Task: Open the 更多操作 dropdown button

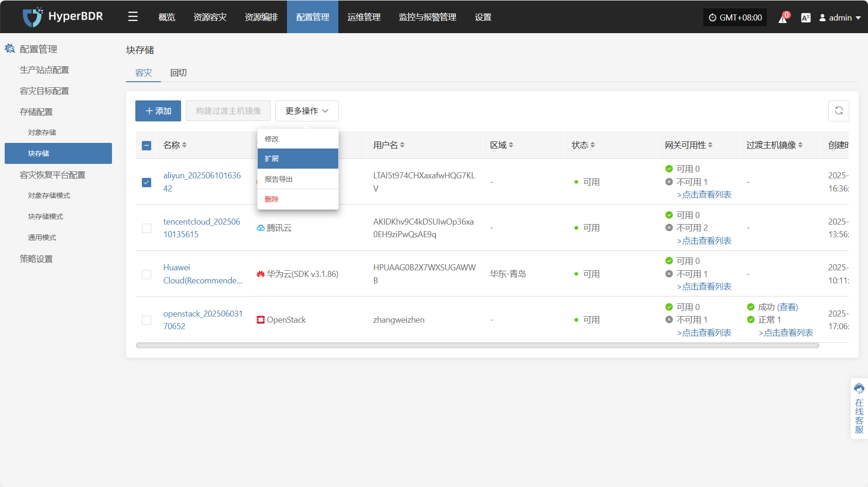Action: [x=307, y=111]
